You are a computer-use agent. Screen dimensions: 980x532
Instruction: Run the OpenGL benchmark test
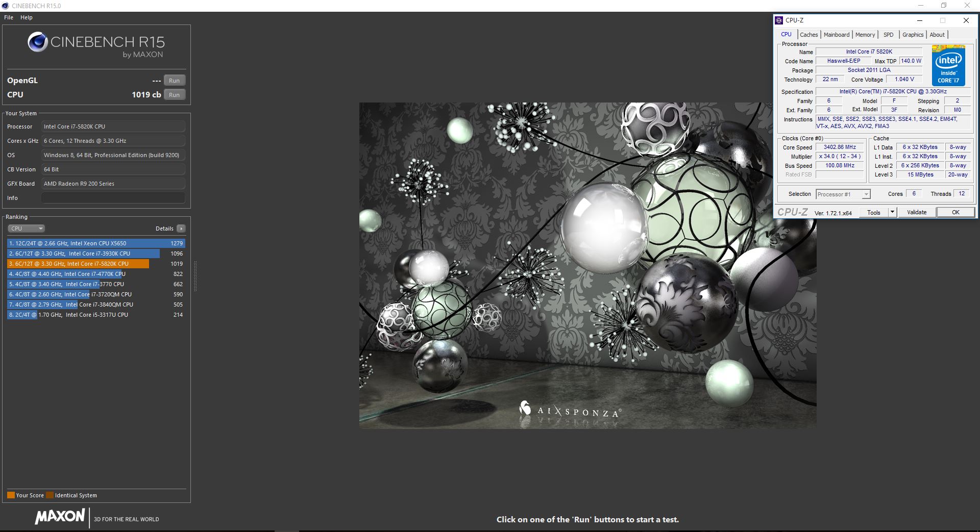(x=175, y=81)
